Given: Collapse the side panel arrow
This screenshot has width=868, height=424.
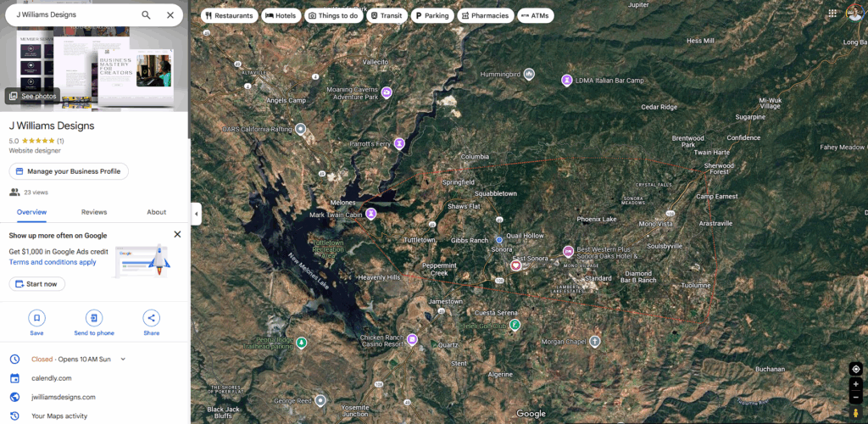Looking at the screenshot, I should 196,214.
